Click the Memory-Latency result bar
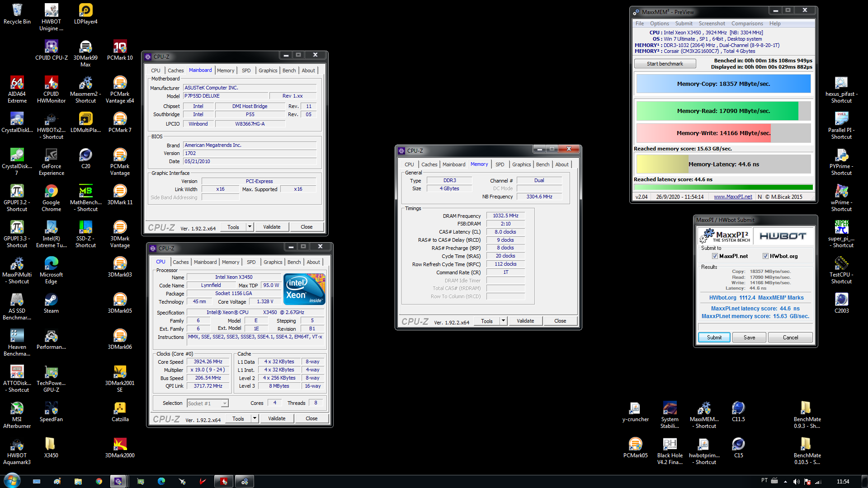868x488 pixels. point(723,164)
